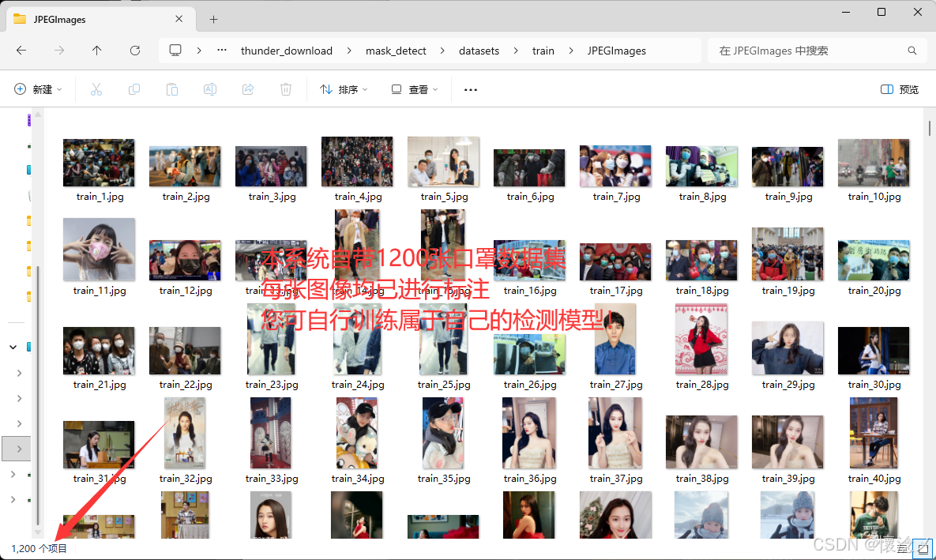Select thumbnail train_19.jpg

pos(788,254)
